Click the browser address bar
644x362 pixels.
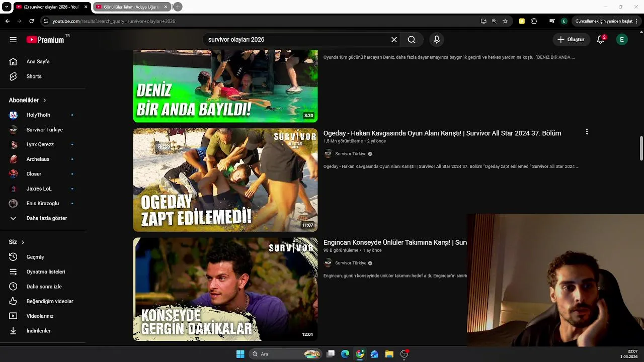tap(262, 21)
